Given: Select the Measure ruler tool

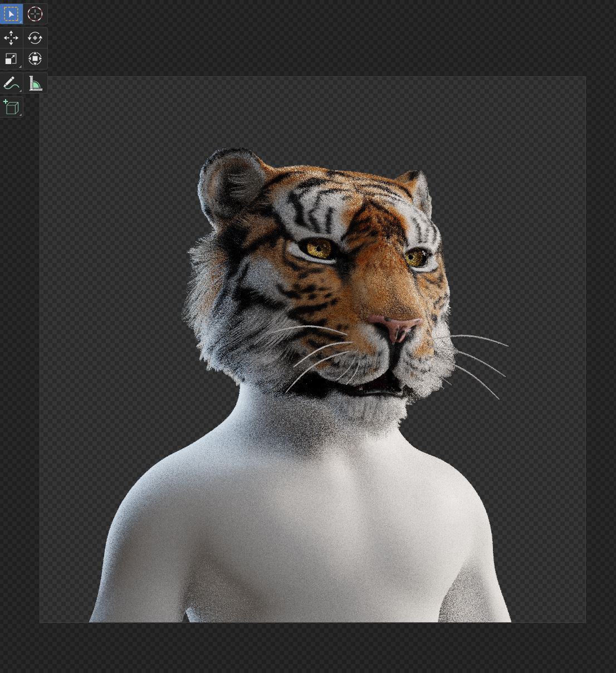Looking at the screenshot, I should (35, 84).
